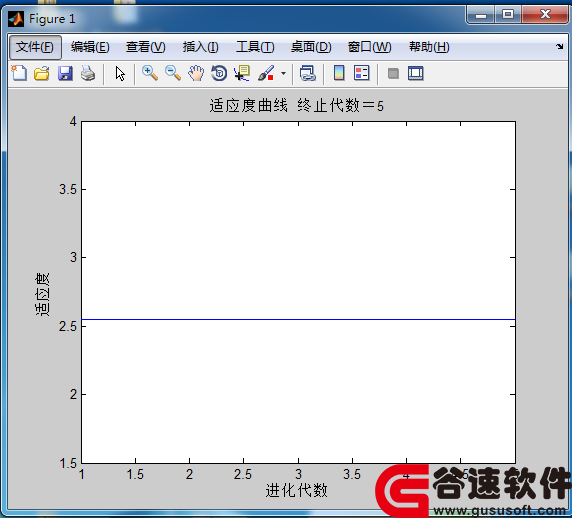Click the dock arrow at the menu bar's right end
This screenshot has height=518, width=572.
(559, 46)
